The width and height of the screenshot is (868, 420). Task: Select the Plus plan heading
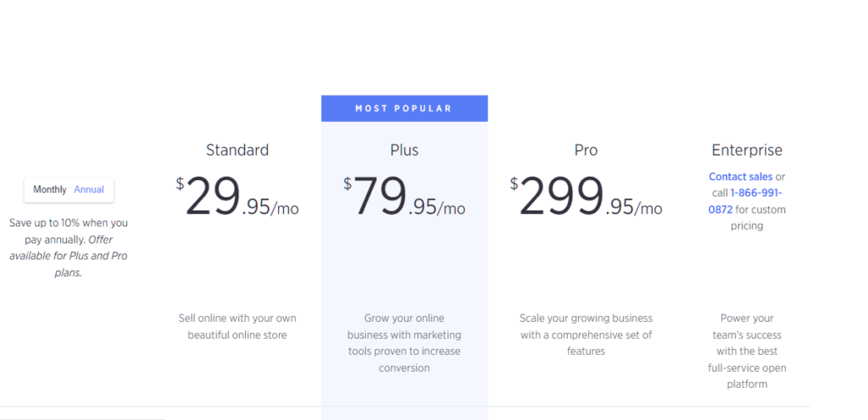404,150
